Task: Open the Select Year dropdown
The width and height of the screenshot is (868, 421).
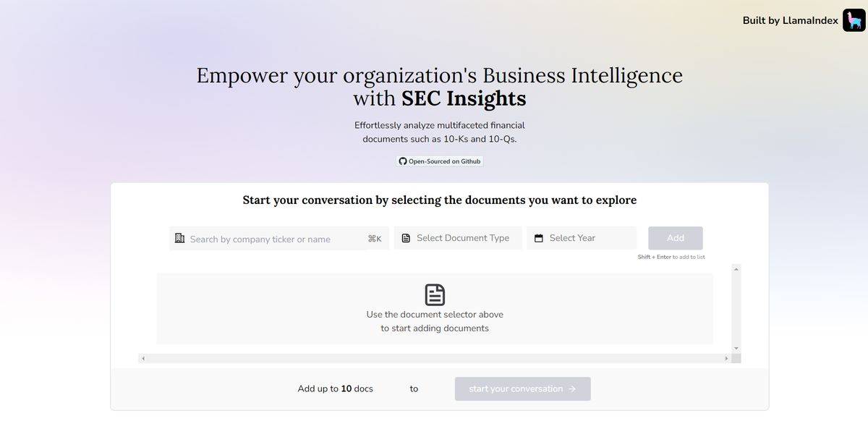Action: 582,238
